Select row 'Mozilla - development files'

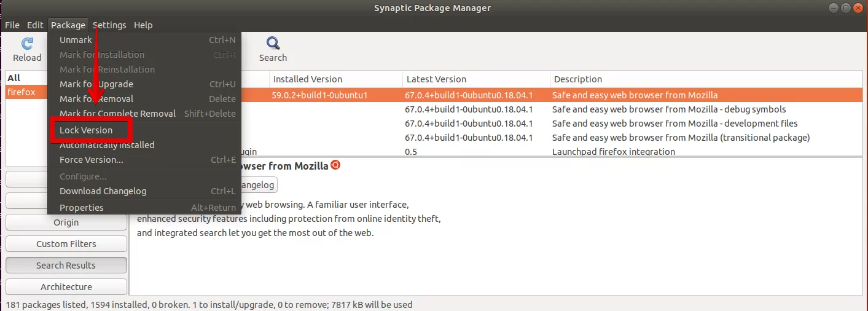(x=675, y=124)
